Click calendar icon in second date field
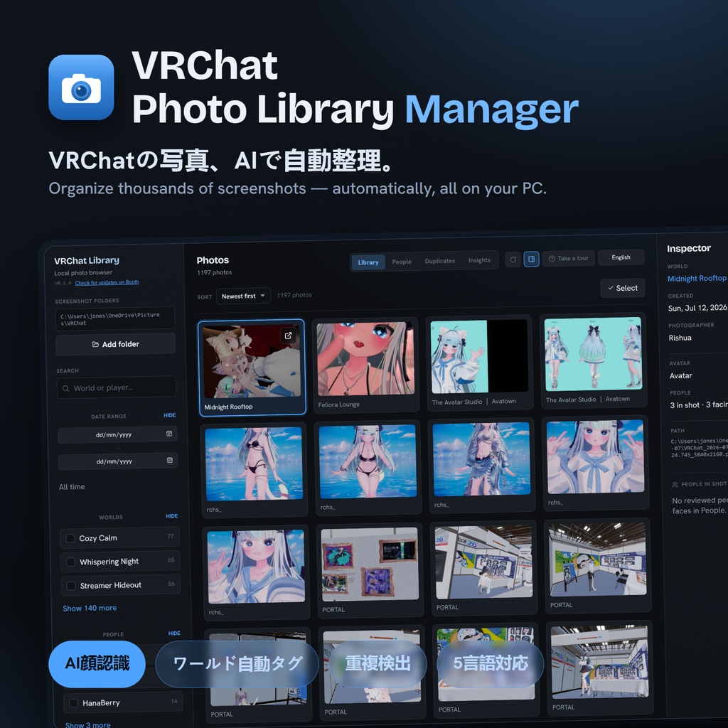 coord(169,460)
